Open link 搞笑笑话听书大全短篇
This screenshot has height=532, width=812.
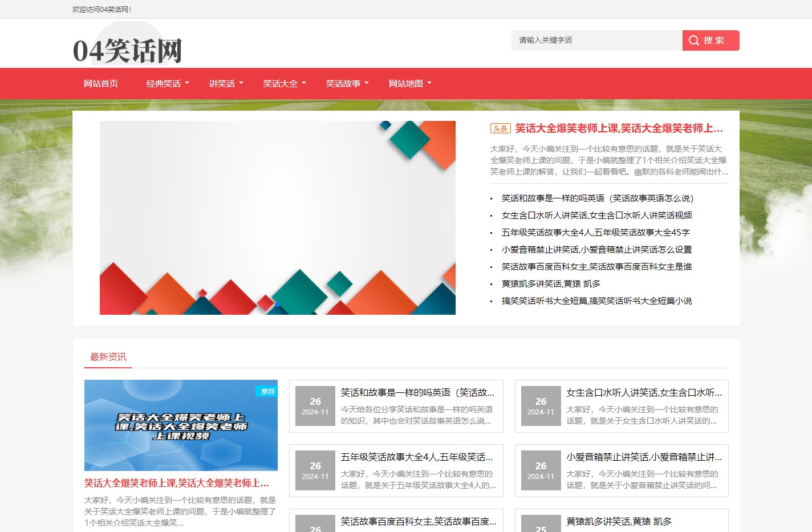point(596,301)
